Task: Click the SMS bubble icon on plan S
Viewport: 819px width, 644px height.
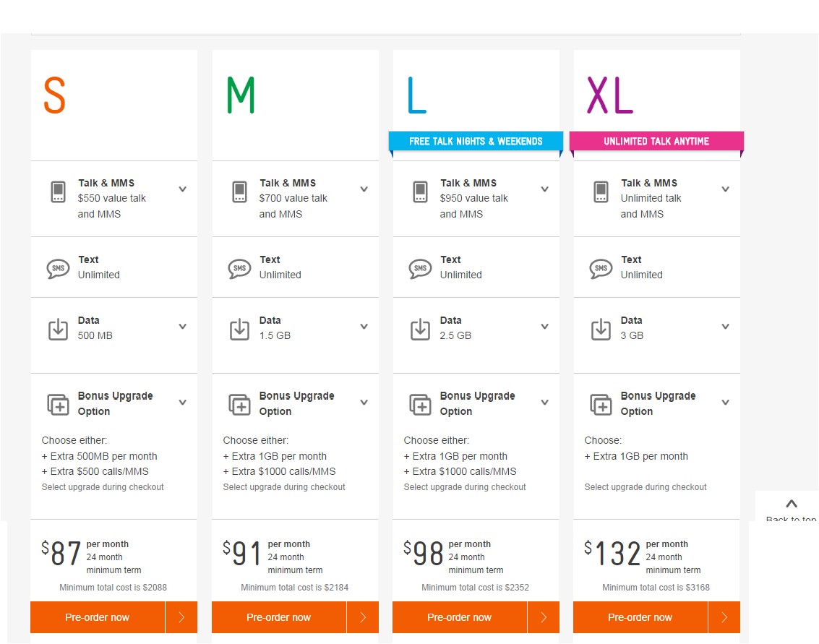Action: 58,267
